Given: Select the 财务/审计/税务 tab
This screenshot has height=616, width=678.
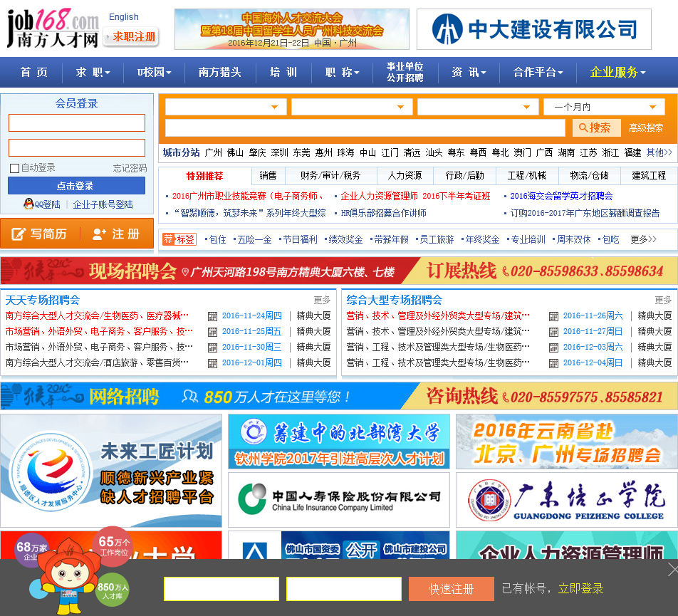Looking at the screenshot, I should click(x=330, y=175).
